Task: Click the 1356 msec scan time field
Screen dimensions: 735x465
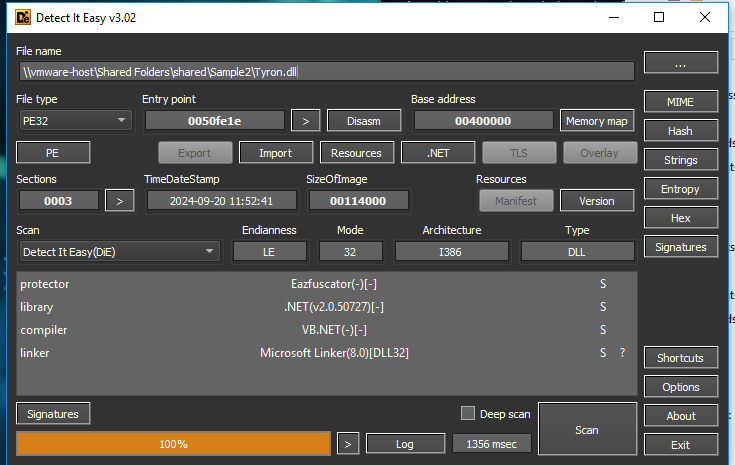Action: (492, 444)
